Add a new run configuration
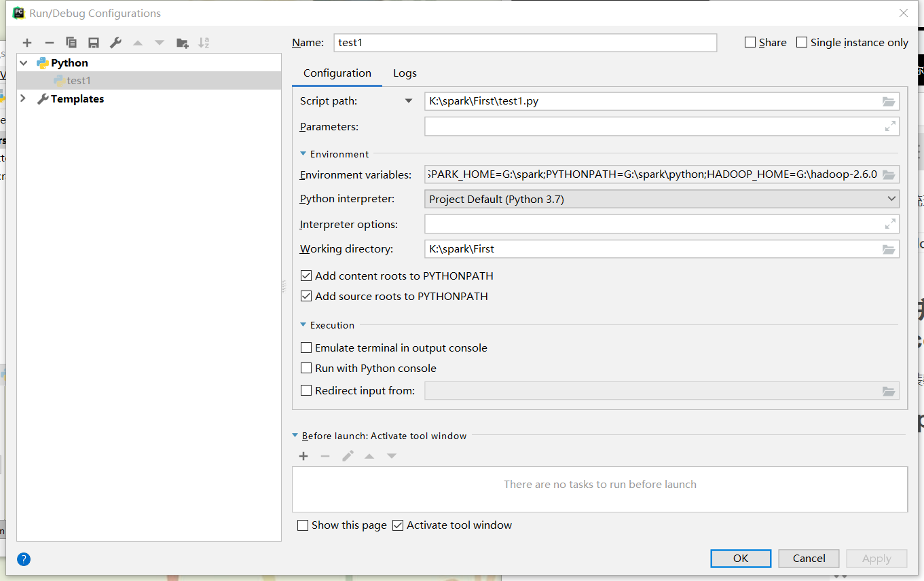 click(27, 42)
